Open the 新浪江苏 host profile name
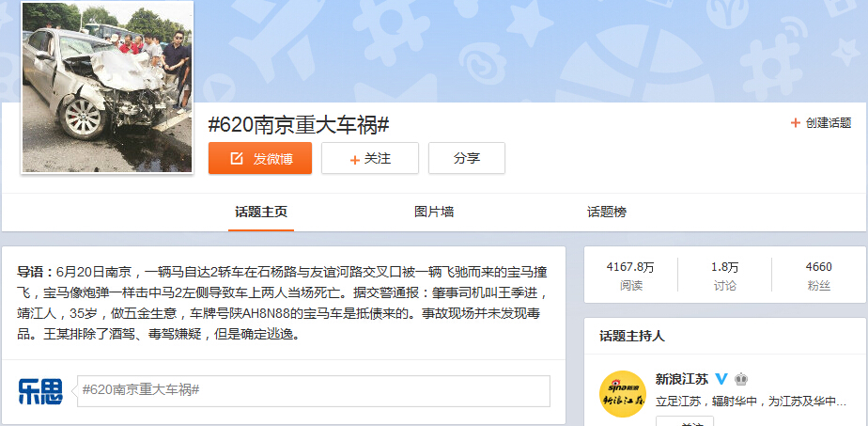868x426 pixels. pyautogui.click(x=681, y=379)
